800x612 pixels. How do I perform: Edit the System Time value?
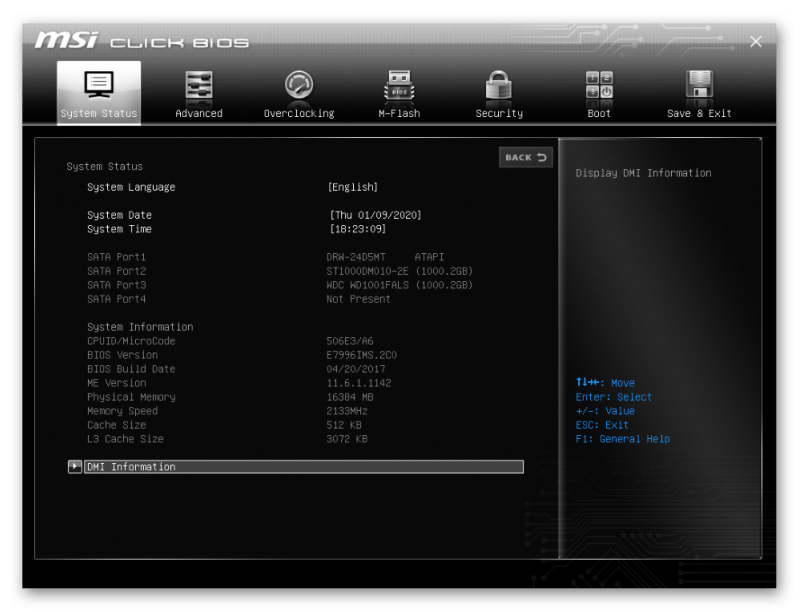click(358, 229)
